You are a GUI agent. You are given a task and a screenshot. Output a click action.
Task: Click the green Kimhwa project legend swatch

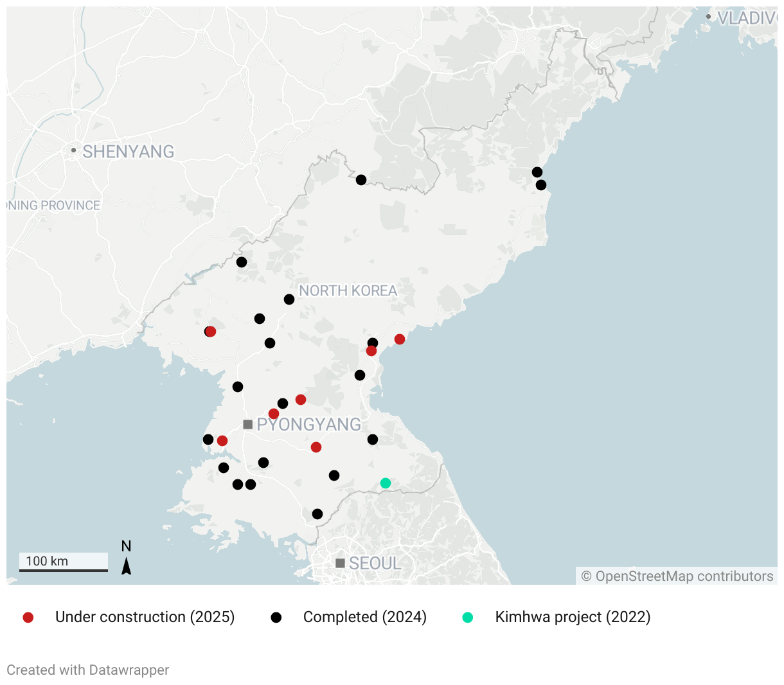(x=468, y=618)
